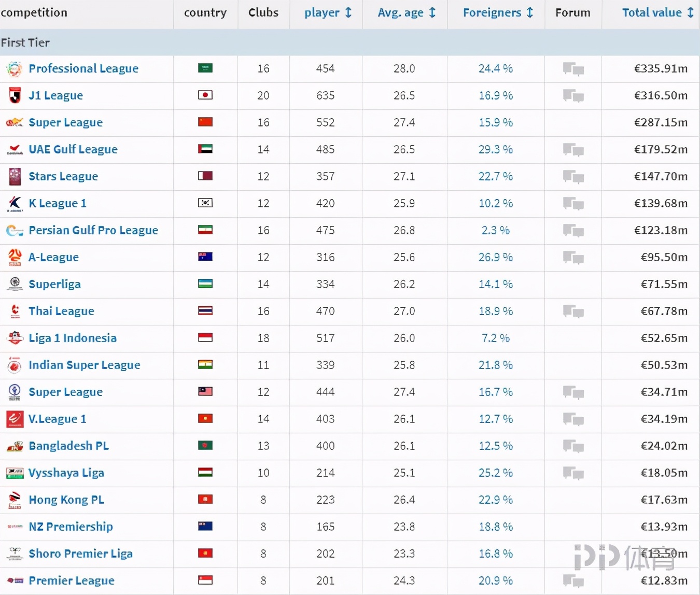
Task: Click Australia flag in A-League row
Action: (205, 257)
